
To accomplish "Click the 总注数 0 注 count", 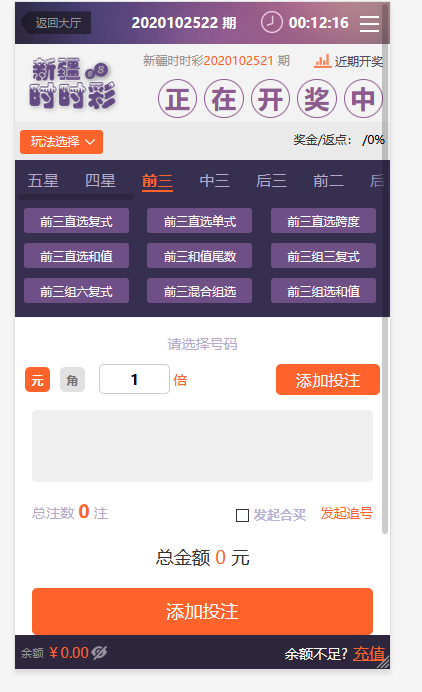I will (70, 512).
